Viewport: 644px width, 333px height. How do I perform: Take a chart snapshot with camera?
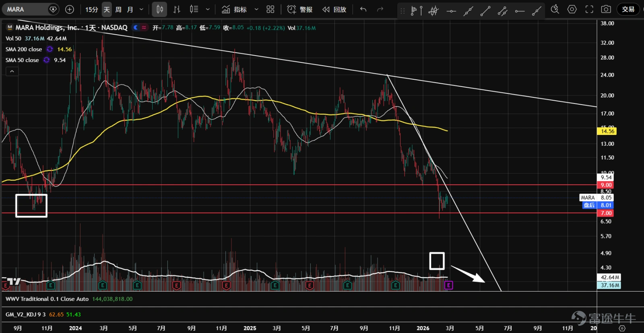click(x=606, y=9)
